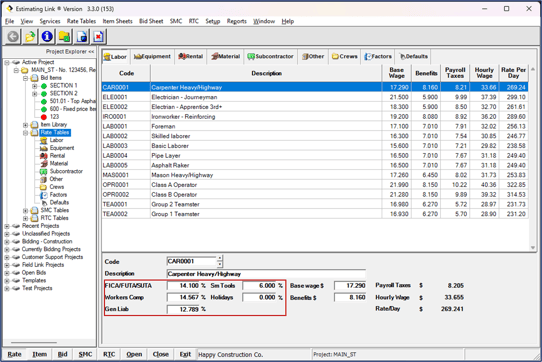The height and width of the screenshot is (362, 542).
Task: Open Subcontractor under Rate Tables tree
Action: tap(66, 171)
